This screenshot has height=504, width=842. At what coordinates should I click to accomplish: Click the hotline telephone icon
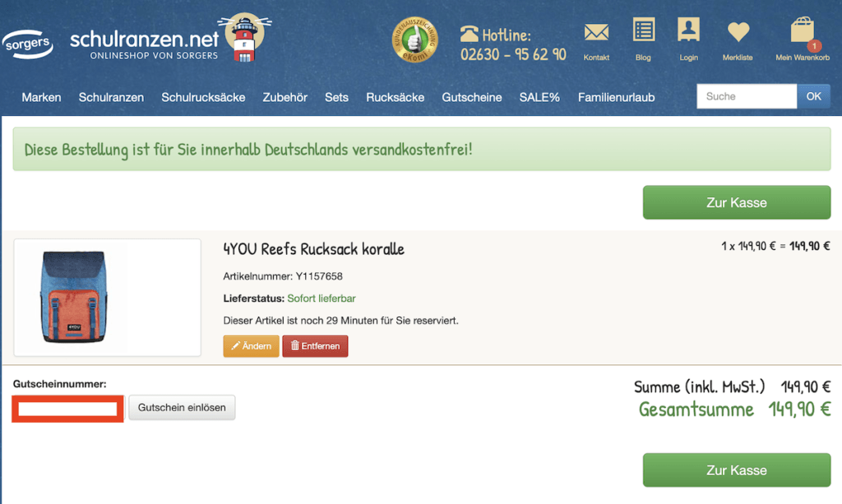pos(469,35)
